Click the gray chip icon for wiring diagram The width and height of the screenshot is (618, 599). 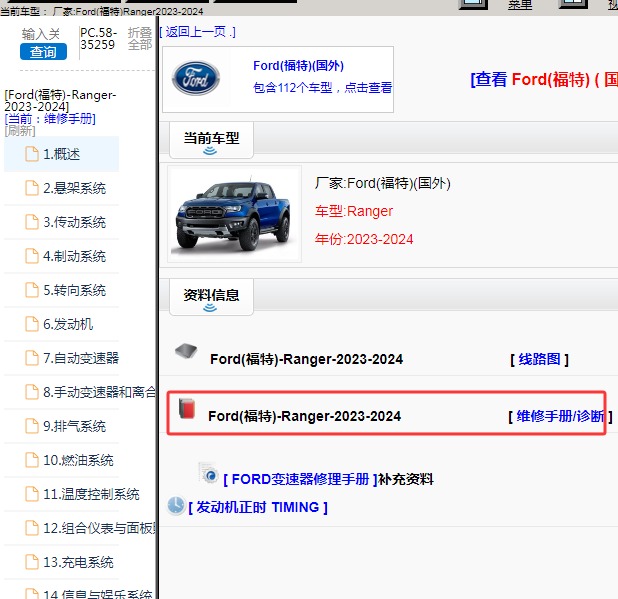click(x=186, y=351)
